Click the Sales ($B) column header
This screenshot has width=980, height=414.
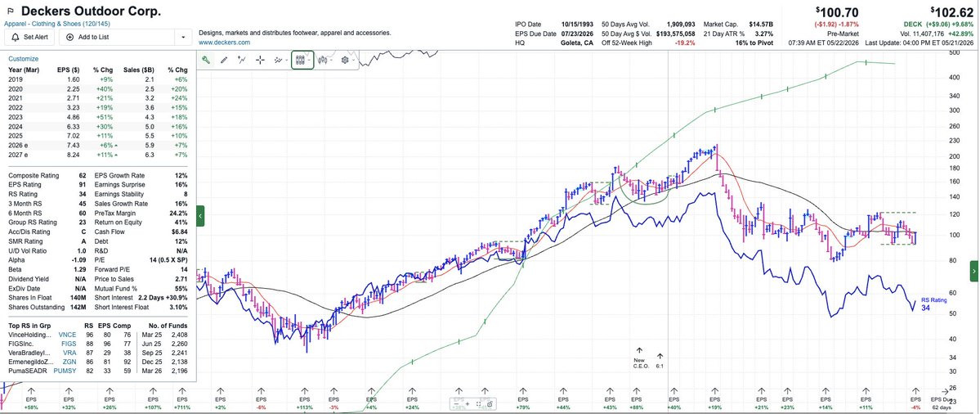coord(141,70)
